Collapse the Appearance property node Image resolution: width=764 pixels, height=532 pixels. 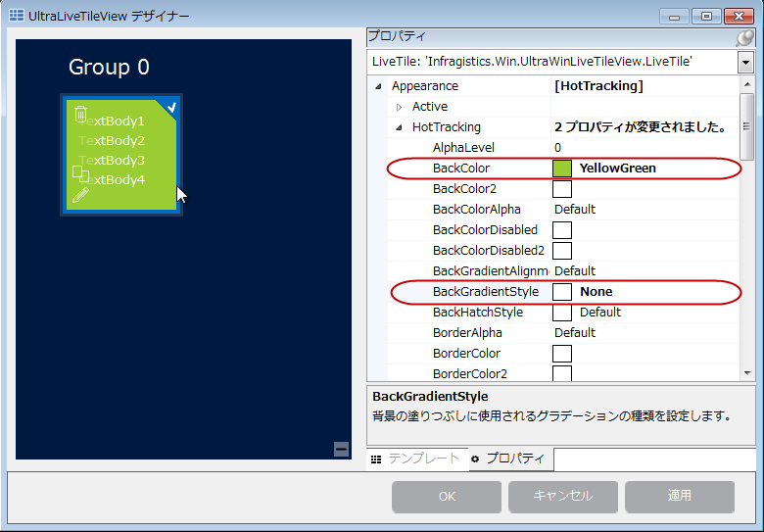[x=378, y=86]
